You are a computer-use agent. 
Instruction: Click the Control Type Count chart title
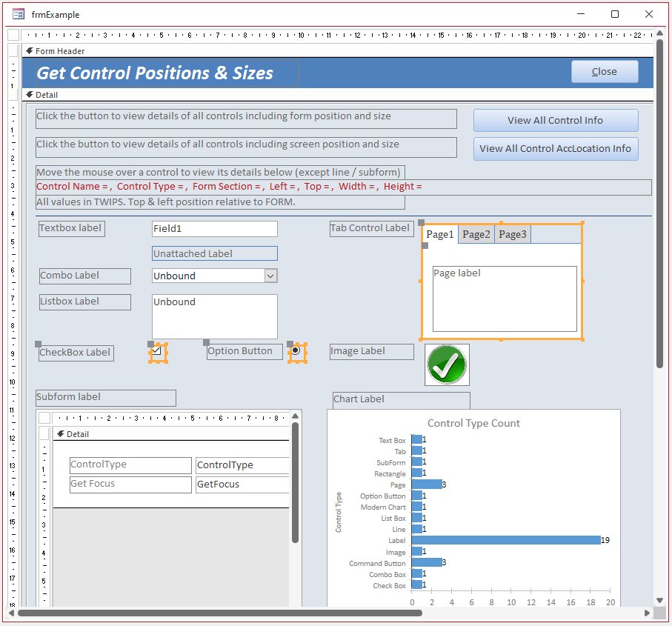[473, 423]
